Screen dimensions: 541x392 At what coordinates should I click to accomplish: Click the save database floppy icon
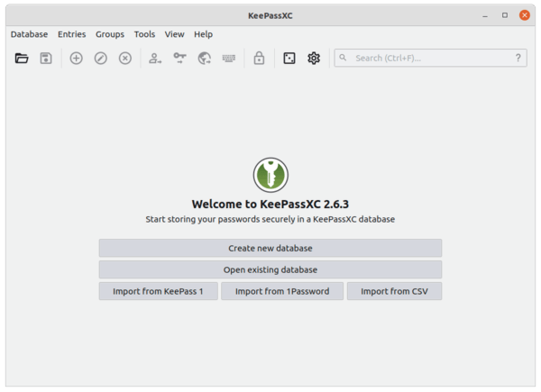46,59
